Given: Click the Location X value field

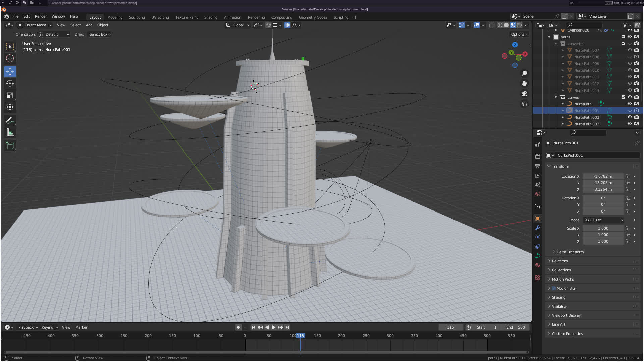Looking at the screenshot, I should tap(603, 176).
